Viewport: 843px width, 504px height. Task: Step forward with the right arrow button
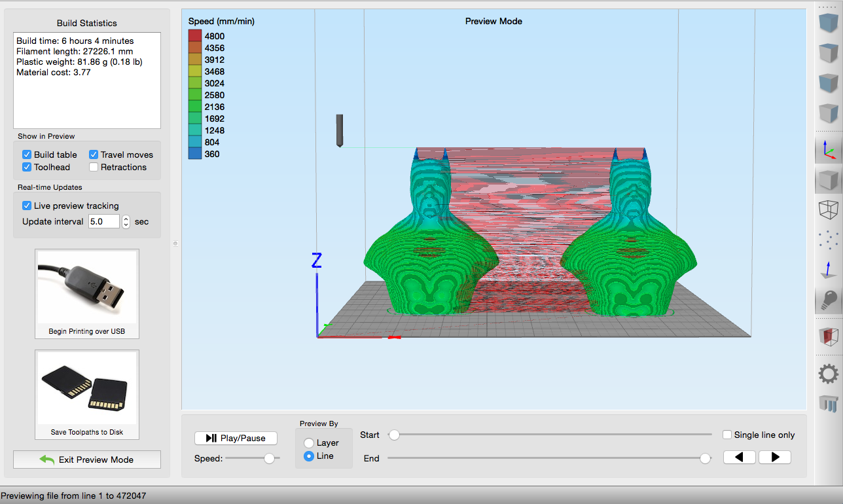pos(775,458)
